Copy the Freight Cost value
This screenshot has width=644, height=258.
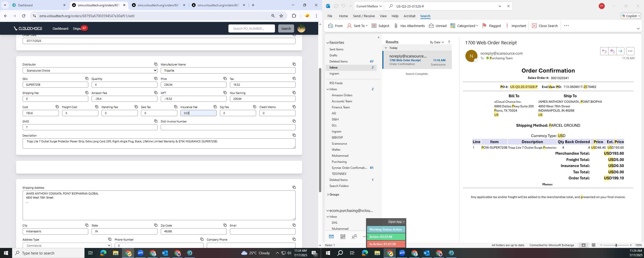coord(97,107)
